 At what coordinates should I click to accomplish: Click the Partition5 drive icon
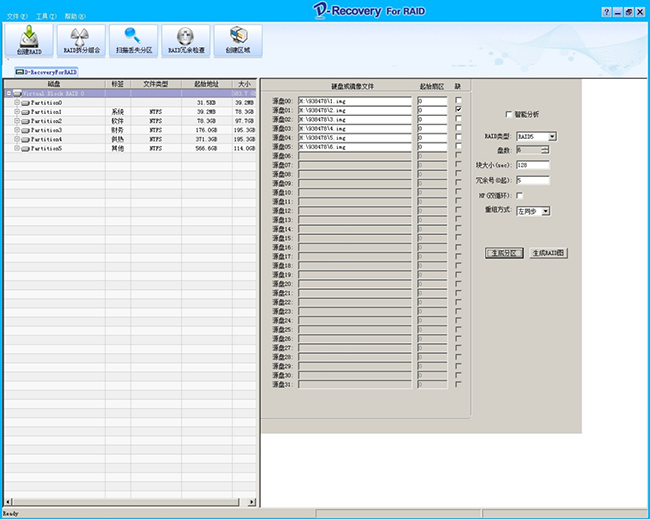25,148
